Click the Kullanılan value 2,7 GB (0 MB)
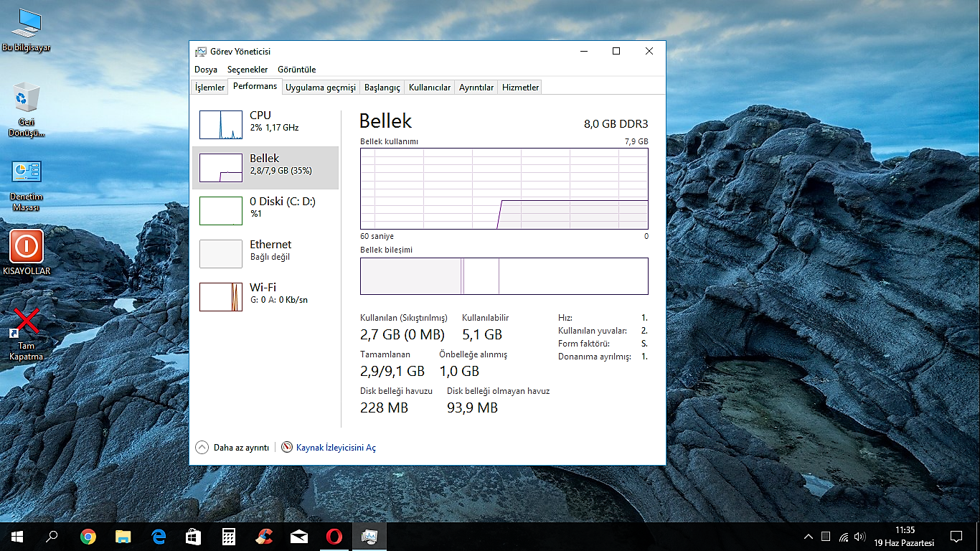Viewport: 980px width, 551px height. tap(402, 334)
